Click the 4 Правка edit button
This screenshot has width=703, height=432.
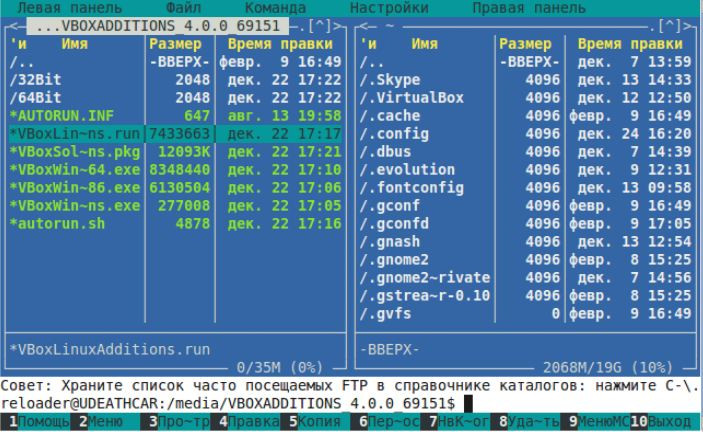click(x=245, y=422)
